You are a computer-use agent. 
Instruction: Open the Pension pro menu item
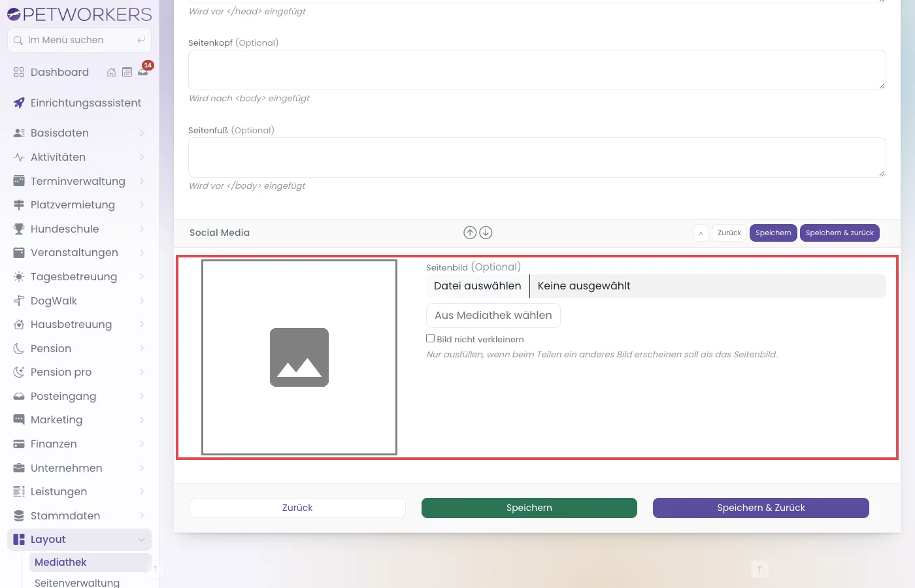pyautogui.click(x=79, y=372)
